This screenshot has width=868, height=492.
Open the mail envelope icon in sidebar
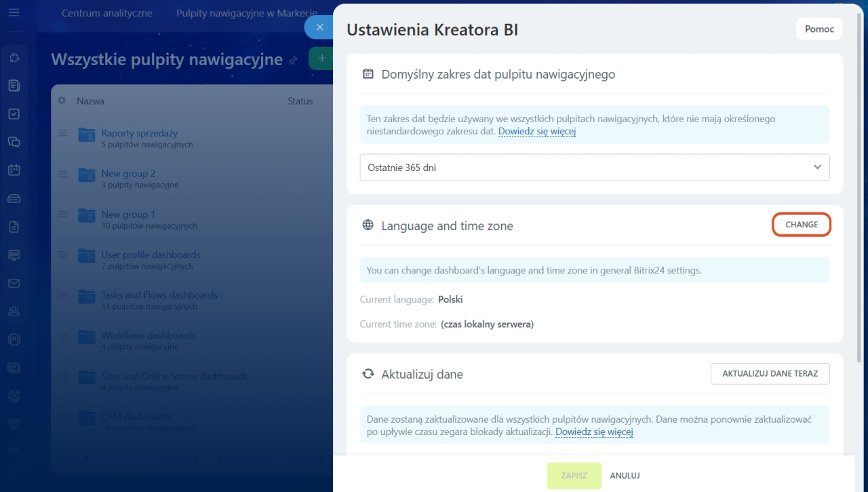point(14,284)
